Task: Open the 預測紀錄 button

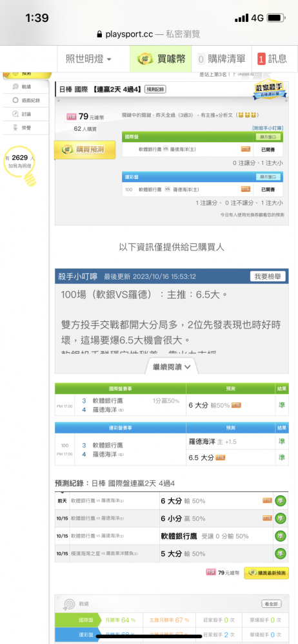Action: click(155, 89)
